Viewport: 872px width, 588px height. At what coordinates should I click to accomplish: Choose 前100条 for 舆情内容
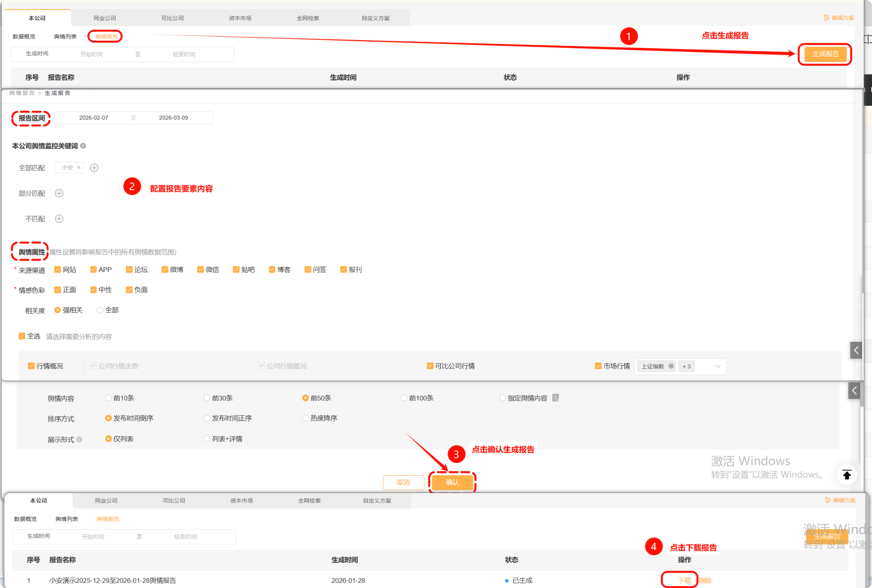click(x=404, y=398)
